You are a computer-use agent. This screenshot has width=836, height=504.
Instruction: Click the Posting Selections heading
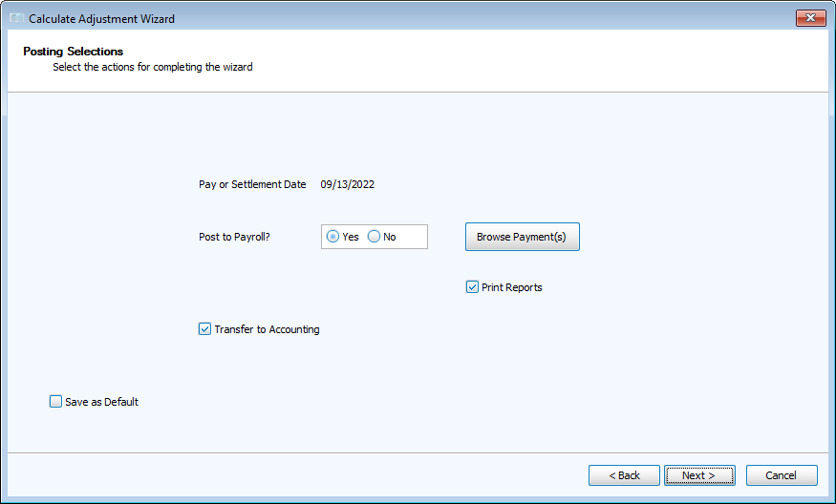click(74, 51)
